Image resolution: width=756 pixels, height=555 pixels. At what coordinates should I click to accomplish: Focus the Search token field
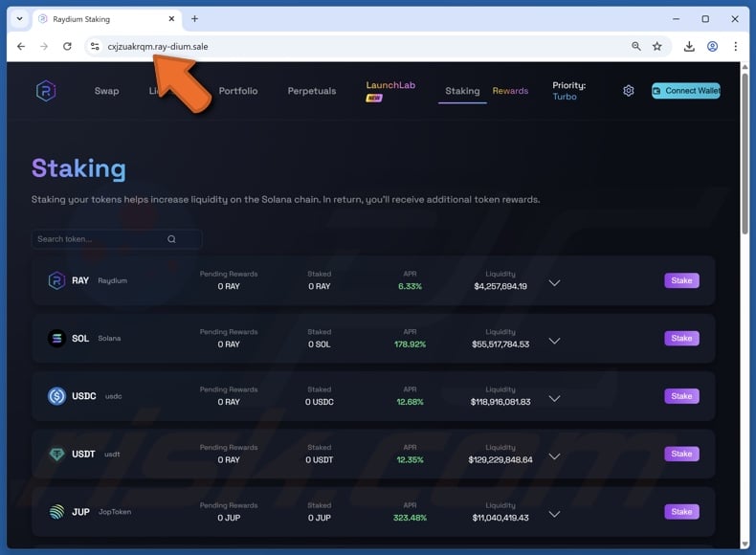coord(117,239)
